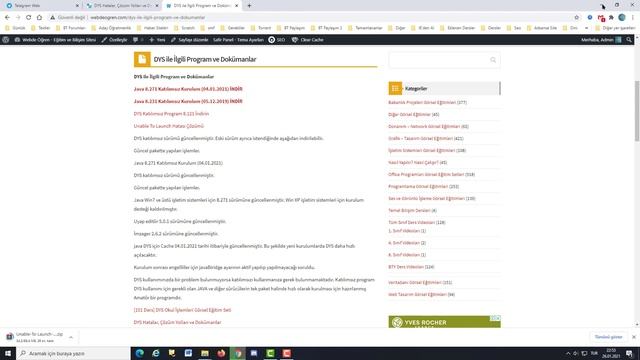Switch to the Telegram Web tab
The image size is (640, 360).
click(41, 6)
